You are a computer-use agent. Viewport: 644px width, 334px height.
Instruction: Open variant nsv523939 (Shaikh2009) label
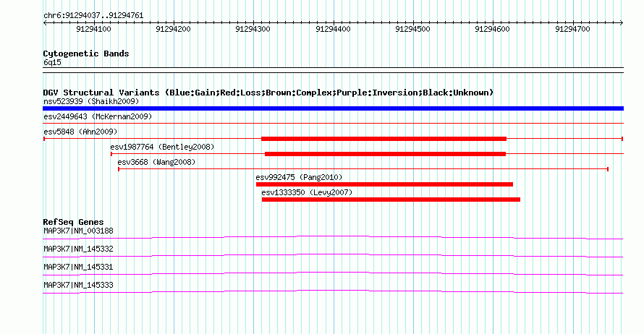(x=91, y=101)
